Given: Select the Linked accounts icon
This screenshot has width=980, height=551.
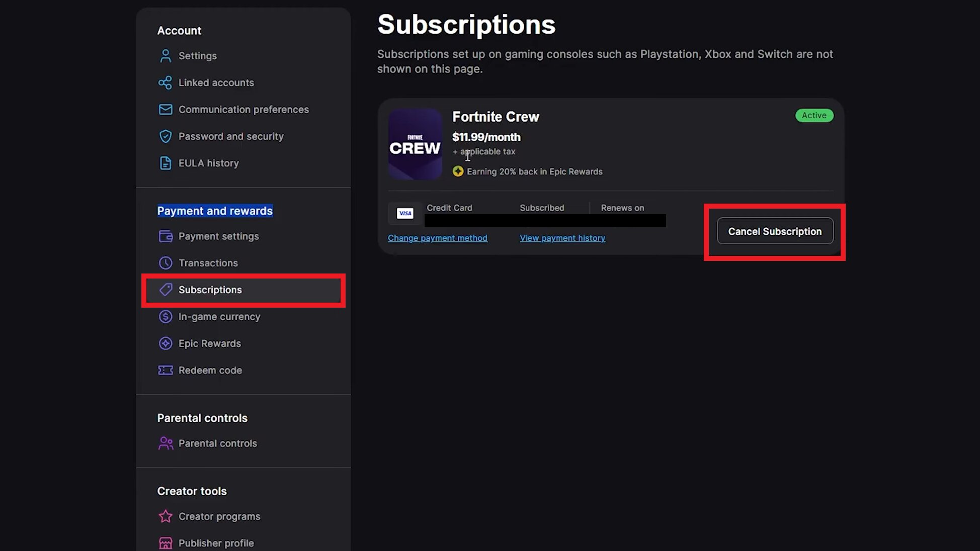Looking at the screenshot, I should [165, 82].
